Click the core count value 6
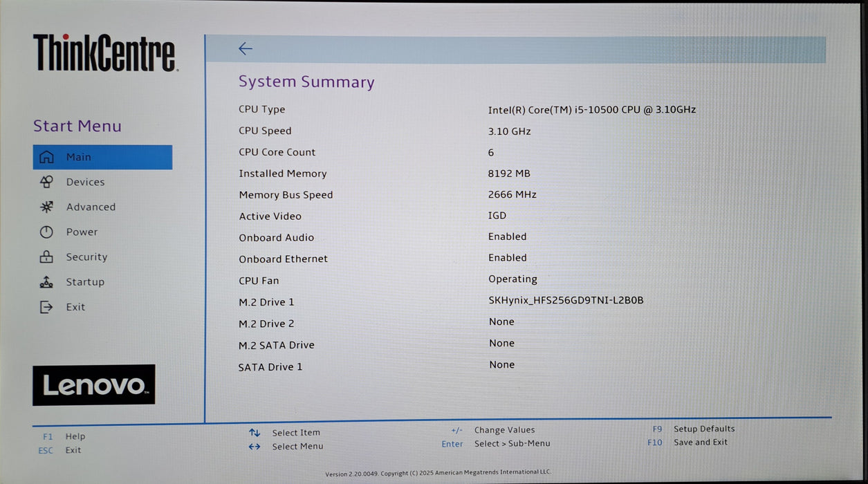The height and width of the screenshot is (484, 868). [x=491, y=153]
